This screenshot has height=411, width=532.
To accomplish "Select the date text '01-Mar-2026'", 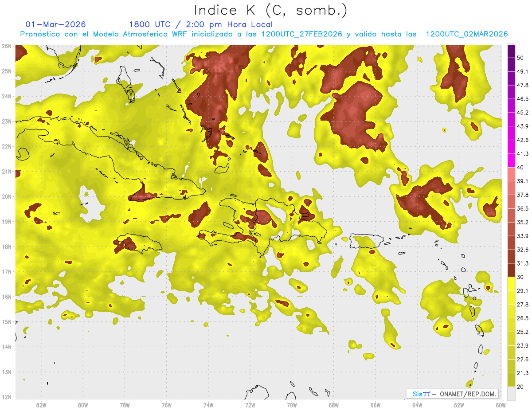I will tap(56, 24).
